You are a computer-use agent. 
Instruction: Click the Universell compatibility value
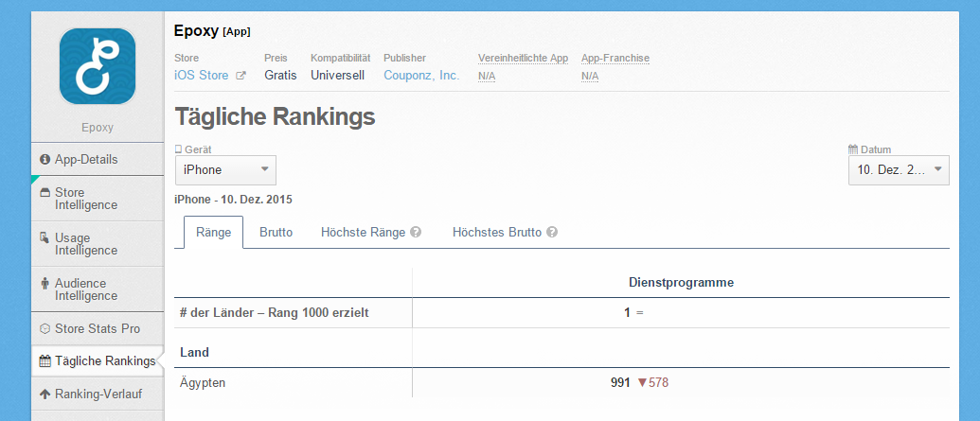[337, 76]
